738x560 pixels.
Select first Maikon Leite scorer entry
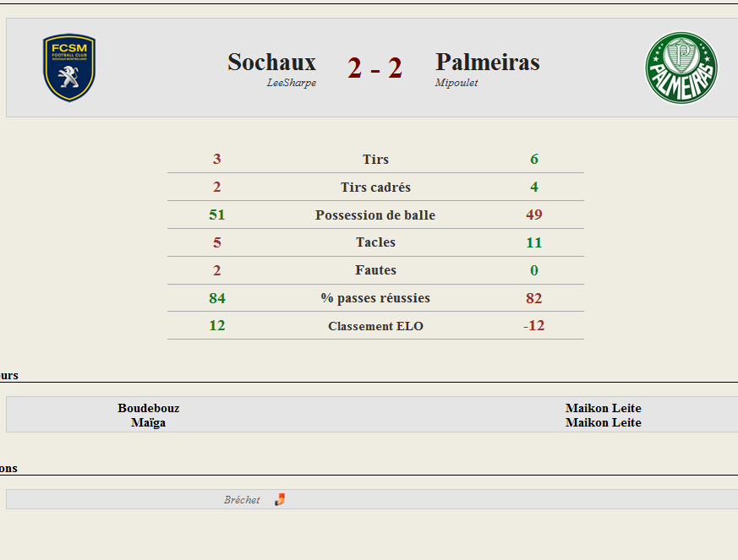click(604, 408)
